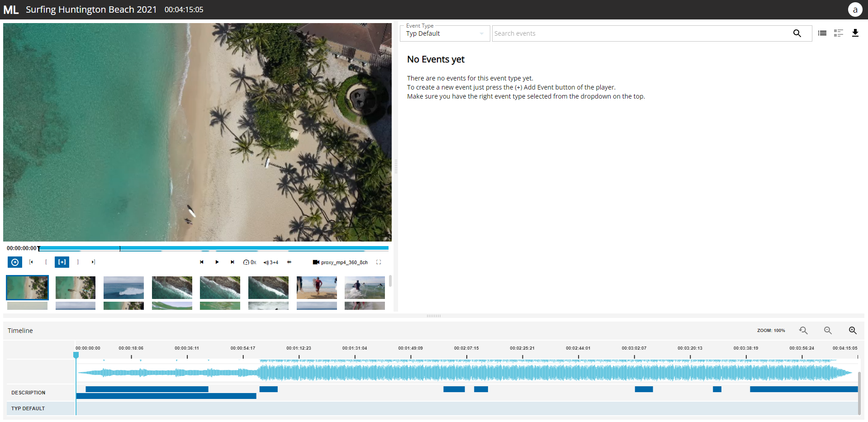This screenshot has width=868, height=422.
Task: Switch to detailed thumbnail list view
Action: click(x=838, y=33)
